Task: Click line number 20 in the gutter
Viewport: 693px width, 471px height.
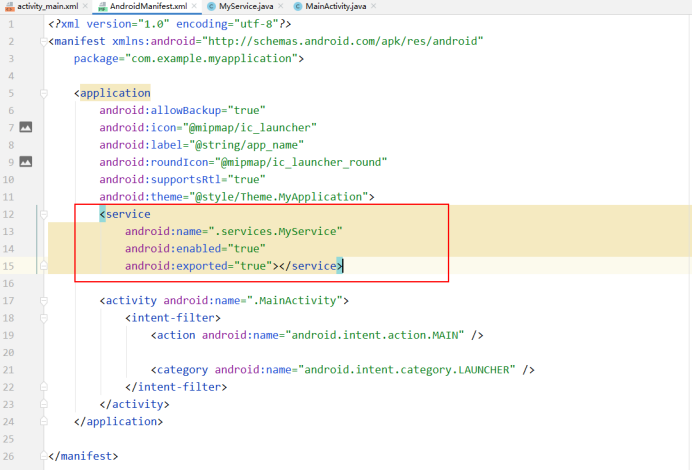Action: click(x=8, y=353)
